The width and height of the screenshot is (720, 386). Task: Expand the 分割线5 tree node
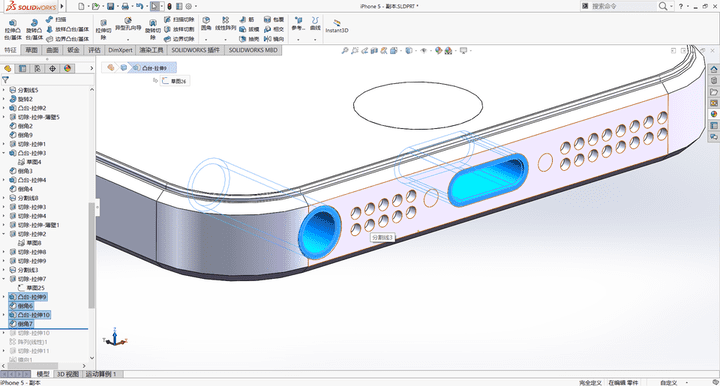tap(4, 90)
